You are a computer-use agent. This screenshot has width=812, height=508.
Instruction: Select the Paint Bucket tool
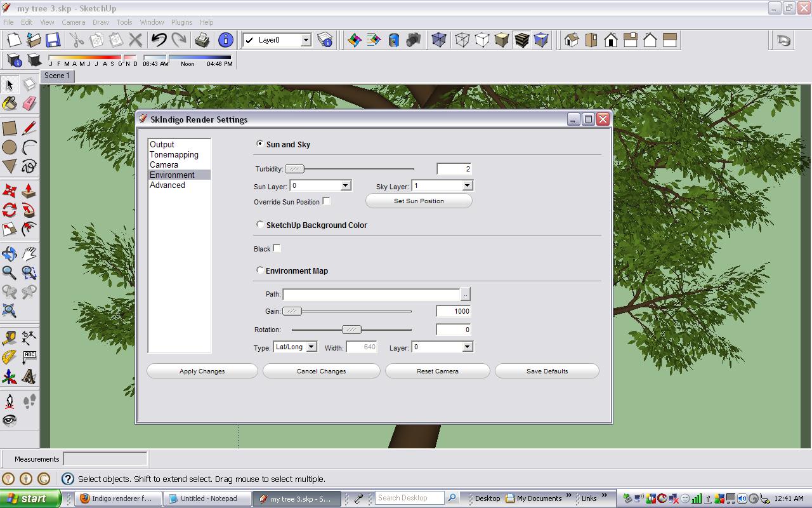tap(10, 104)
